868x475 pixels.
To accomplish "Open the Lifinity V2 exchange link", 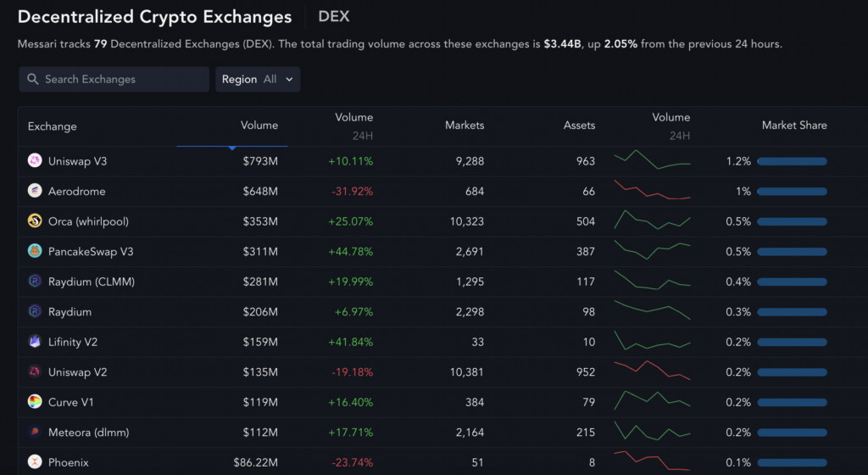I will tap(73, 342).
